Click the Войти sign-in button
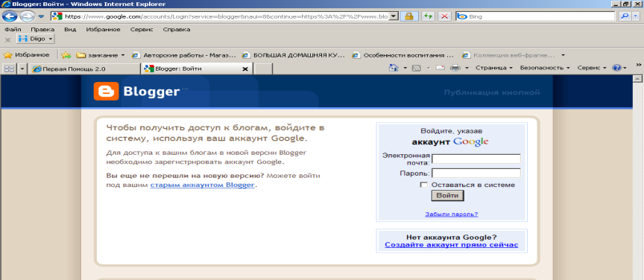This screenshot has height=280, width=644. tap(447, 196)
